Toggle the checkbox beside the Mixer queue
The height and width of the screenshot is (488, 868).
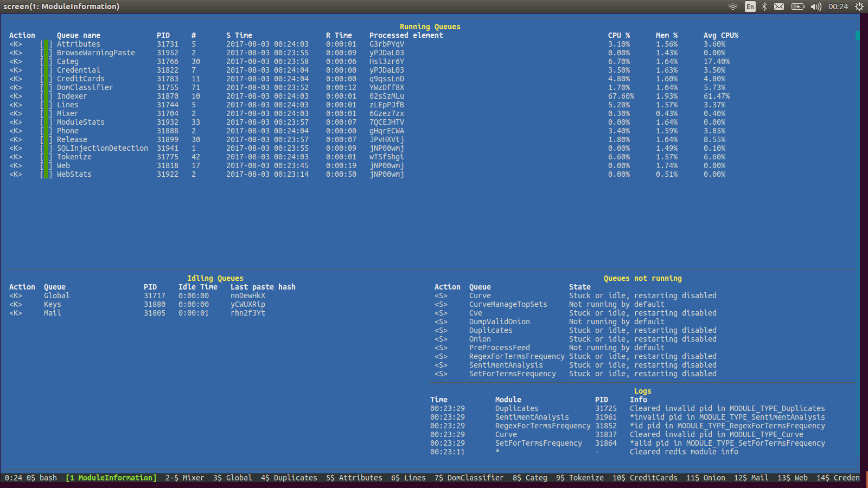[x=46, y=113]
